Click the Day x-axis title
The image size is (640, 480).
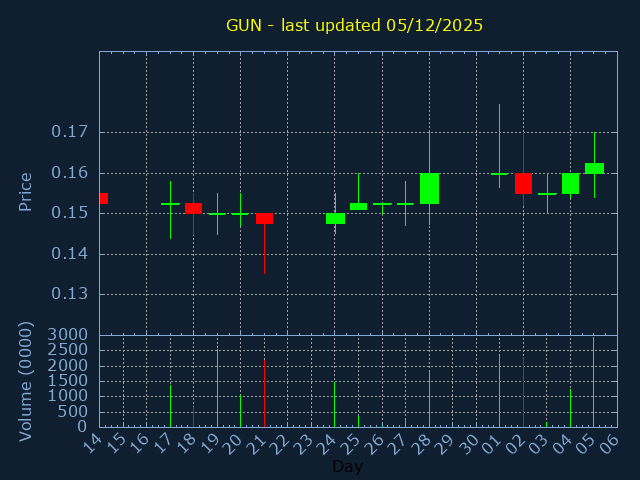347,466
